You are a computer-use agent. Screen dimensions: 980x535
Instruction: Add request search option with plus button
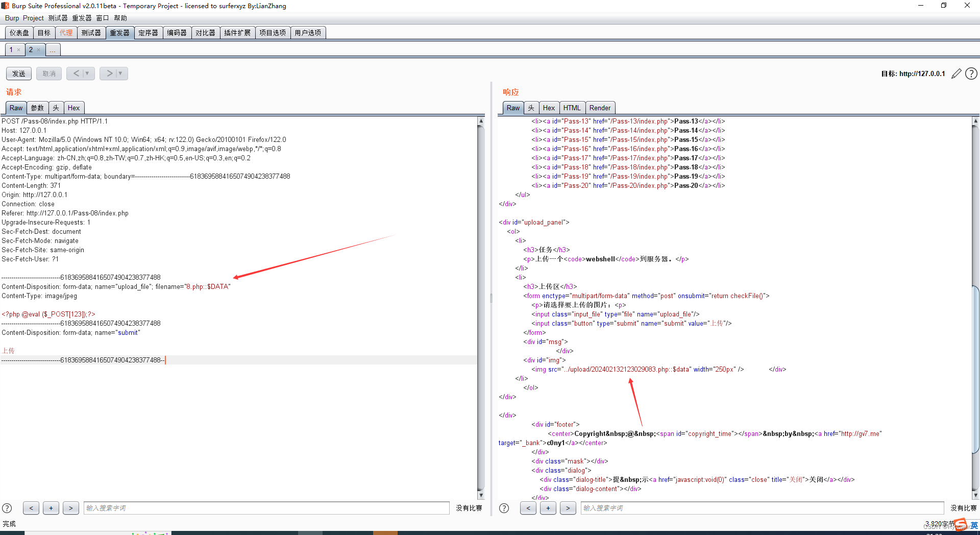pos(51,508)
